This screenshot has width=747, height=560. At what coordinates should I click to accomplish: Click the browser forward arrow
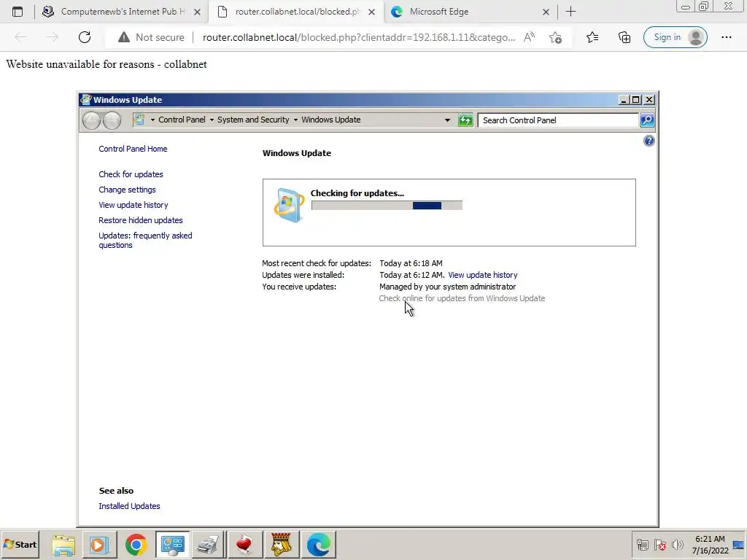click(53, 37)
